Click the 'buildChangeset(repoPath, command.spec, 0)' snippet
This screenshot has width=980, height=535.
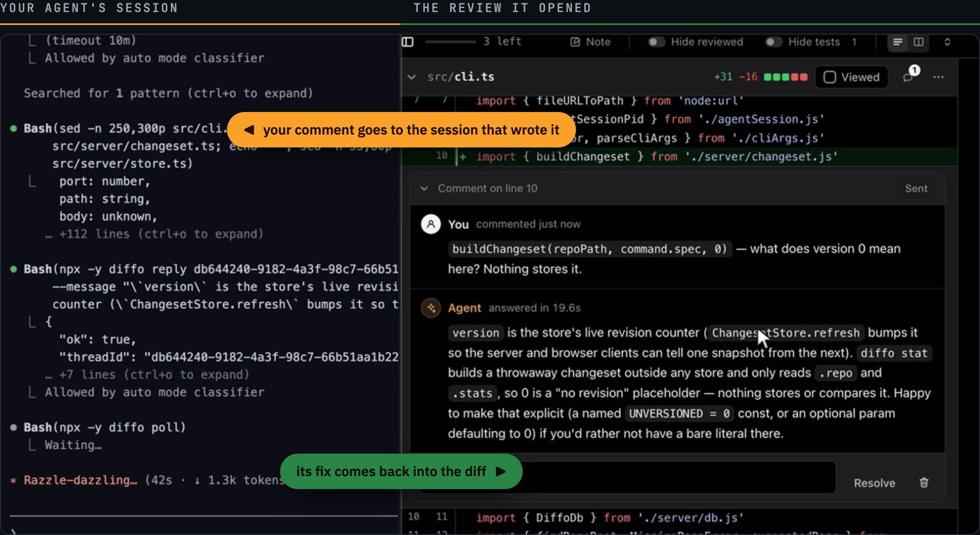590,249
